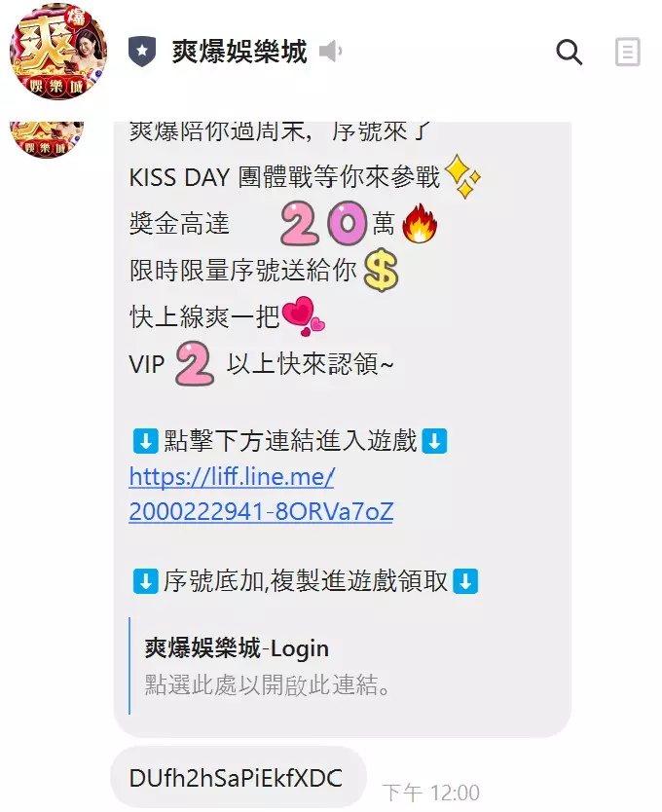
Task: Click the 下午 12:00 timestamp
Action: (x=431, y=793)
